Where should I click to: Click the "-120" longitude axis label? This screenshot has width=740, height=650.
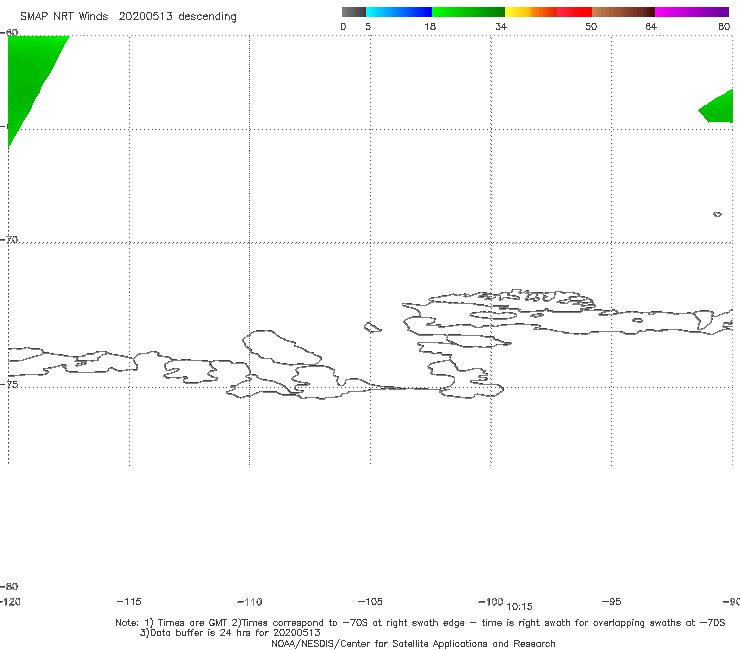pyautogui.click(x=10, y=601)
